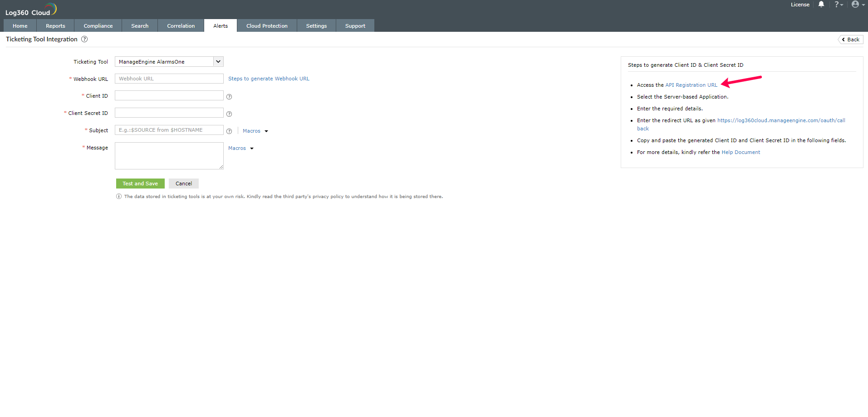Viewport: 868px width, 417px height.
Task: Click the 'Select the Server-based Application.' step text
Action: 682,97
